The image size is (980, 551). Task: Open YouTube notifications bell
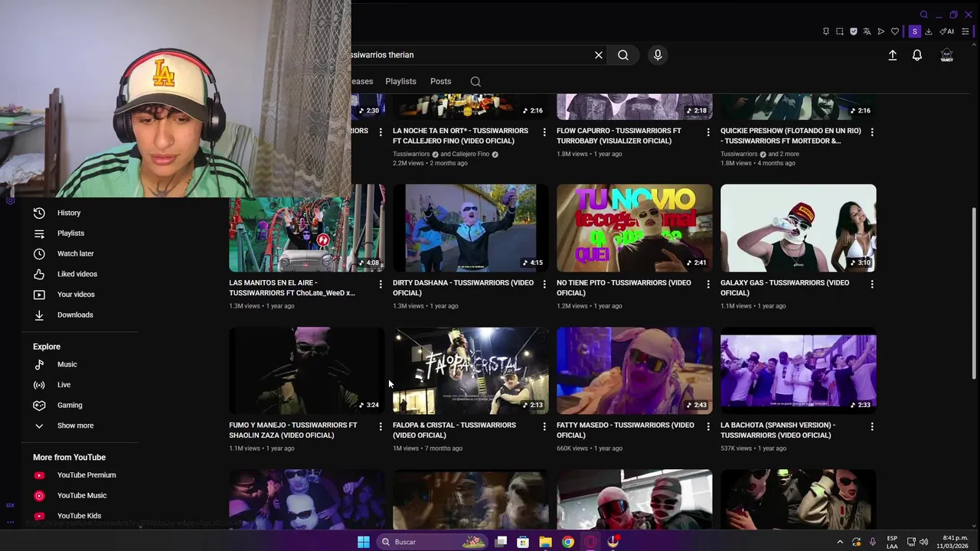pyautogui.click(x=917, y=55)
